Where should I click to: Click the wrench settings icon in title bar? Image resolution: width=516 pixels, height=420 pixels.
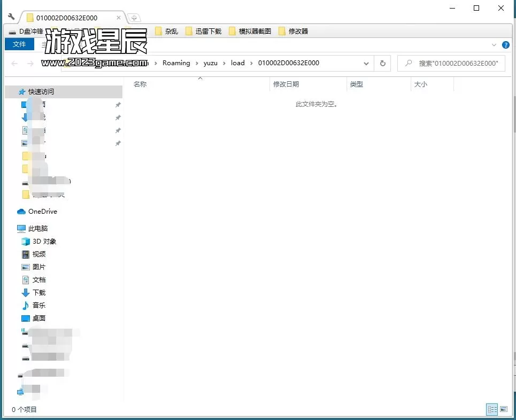(11, 17)
